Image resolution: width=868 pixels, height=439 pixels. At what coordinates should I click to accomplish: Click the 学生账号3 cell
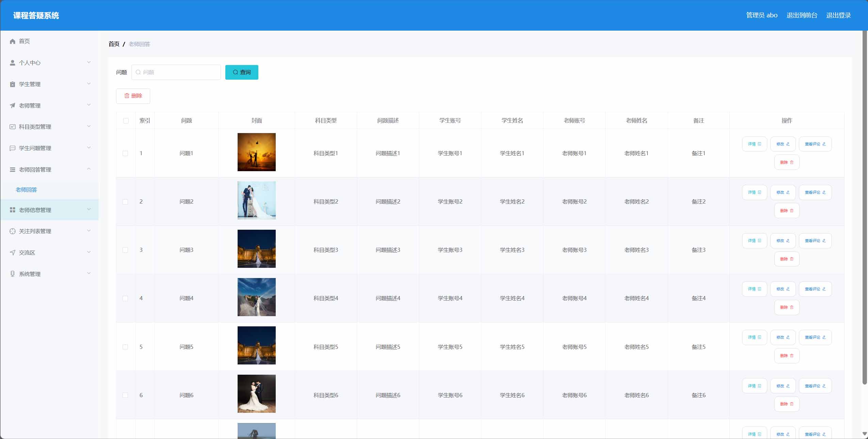point(450,250)
